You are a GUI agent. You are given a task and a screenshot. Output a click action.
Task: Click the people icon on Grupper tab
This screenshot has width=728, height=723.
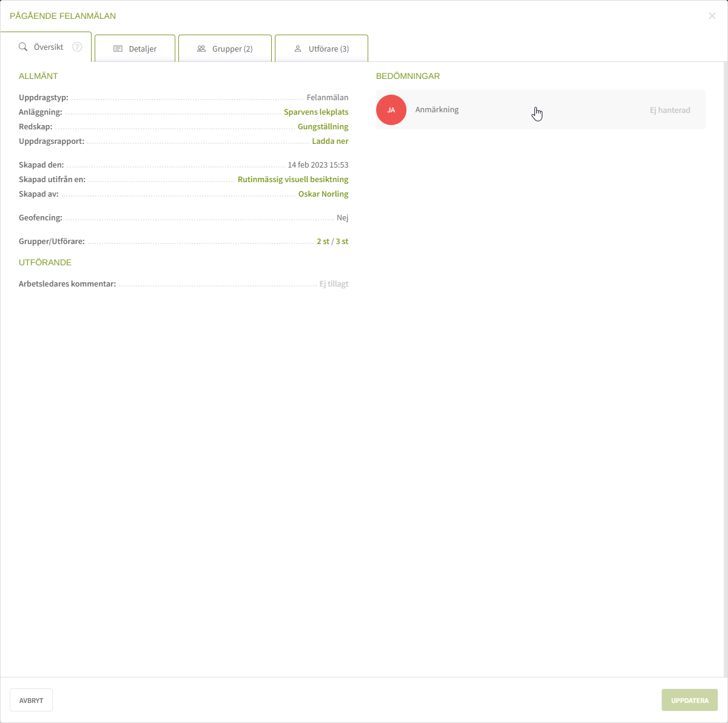201,49
